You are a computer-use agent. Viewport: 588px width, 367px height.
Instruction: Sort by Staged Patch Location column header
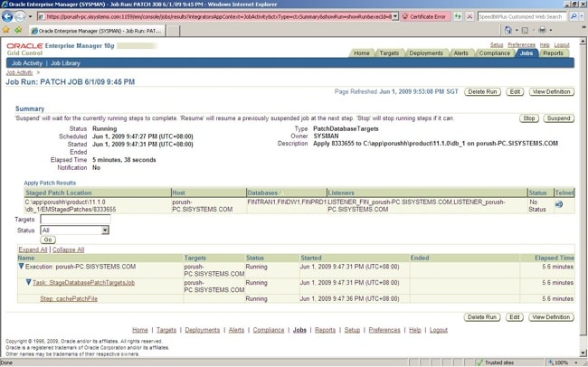(59, 193)
